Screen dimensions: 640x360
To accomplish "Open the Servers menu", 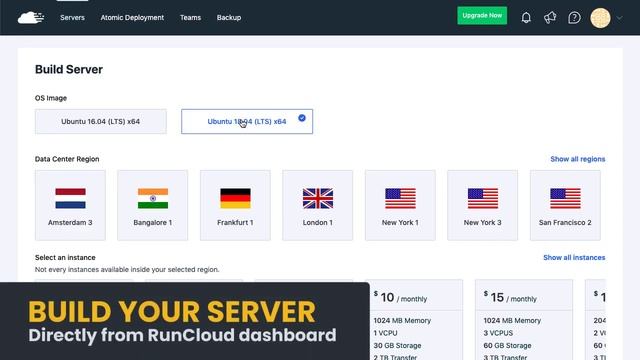I will [x=72, y=18].
